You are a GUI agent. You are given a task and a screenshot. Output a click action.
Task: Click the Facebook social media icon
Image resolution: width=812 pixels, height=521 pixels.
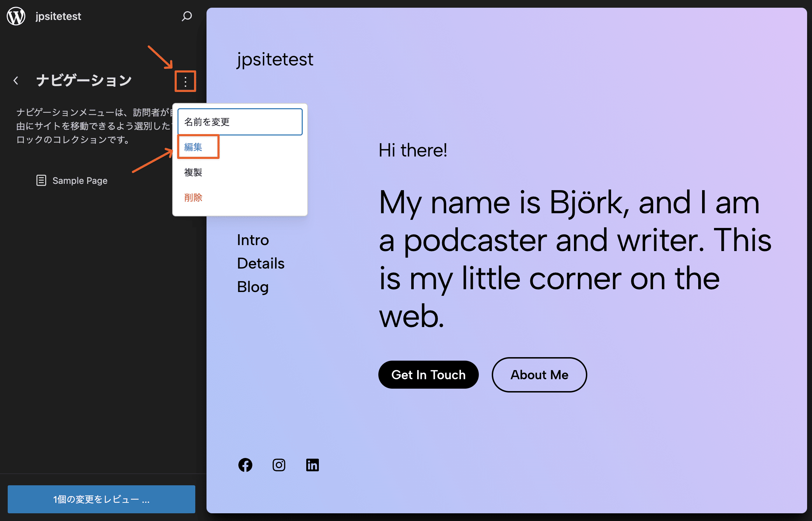(x=245, y=465)
